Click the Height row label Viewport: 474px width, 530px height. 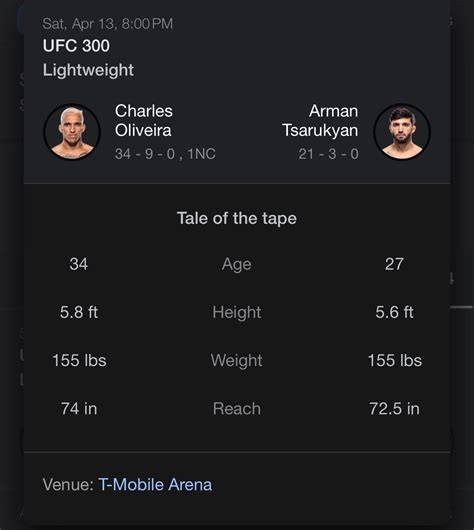tap(237, 312)
